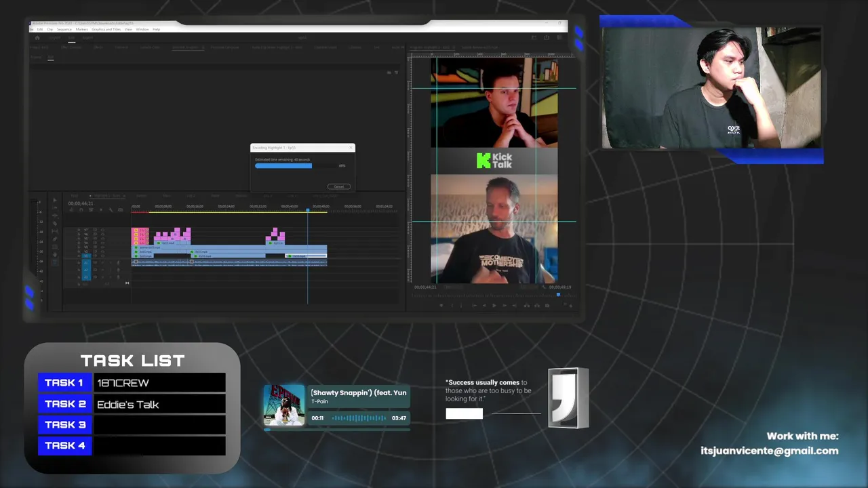This screenshot has width=868, height=488.
Task: Switch to Browse tab in Essential Graphics
Action: point(36,57)
